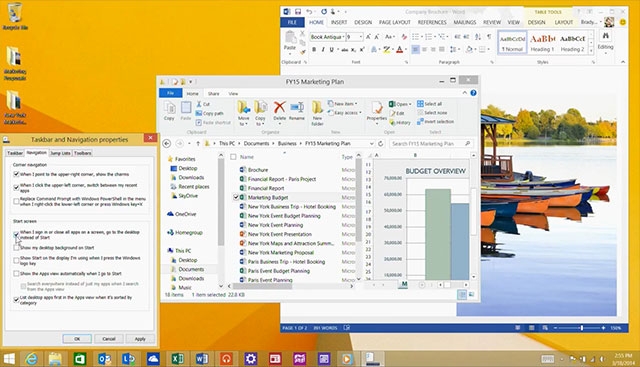Image resolution: width=640 pixels, height=367 pixels.
Task: Click Invert selection in Explorer ribbon
Action: point(435,122)
